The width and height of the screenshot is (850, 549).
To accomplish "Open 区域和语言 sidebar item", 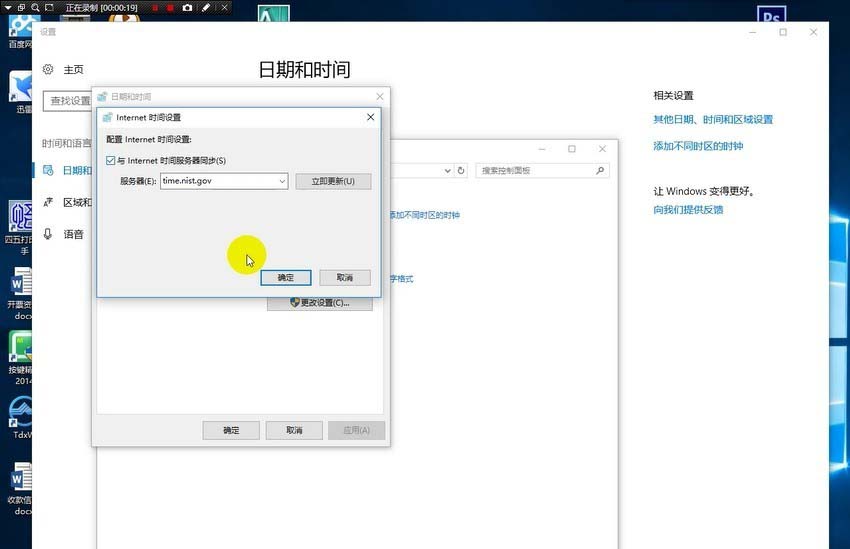I will (77, 202).
